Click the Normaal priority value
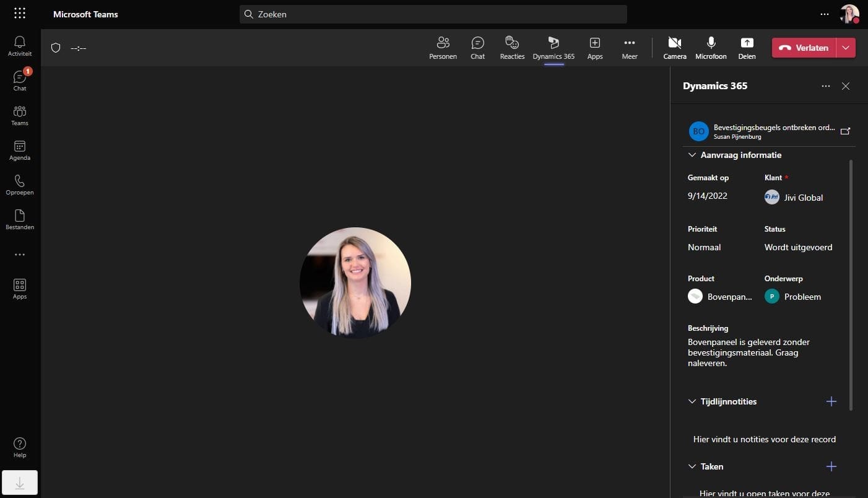Screen dimensions: 868x498 coord(705,247)
